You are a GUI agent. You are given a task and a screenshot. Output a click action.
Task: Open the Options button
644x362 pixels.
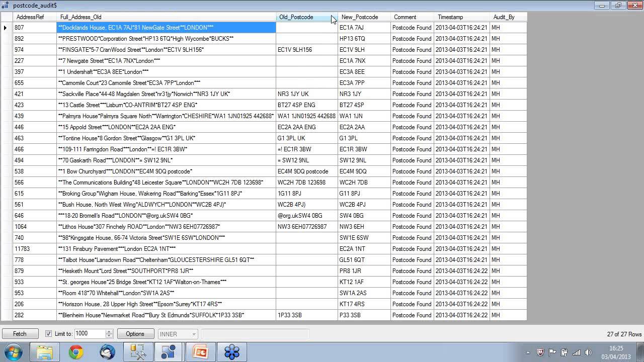(135, 334)
